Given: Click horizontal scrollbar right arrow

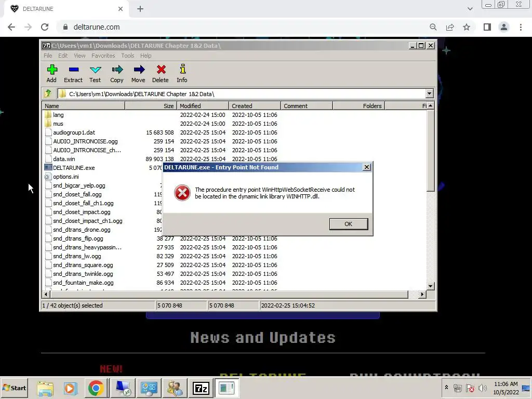Looking at the screenshot, I should point(422,294).
